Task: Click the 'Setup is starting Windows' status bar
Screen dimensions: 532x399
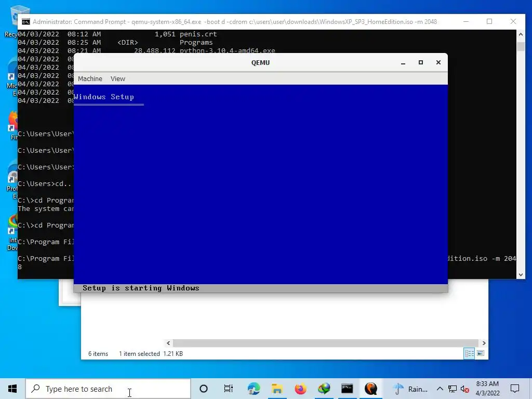Action: [261, 288]
